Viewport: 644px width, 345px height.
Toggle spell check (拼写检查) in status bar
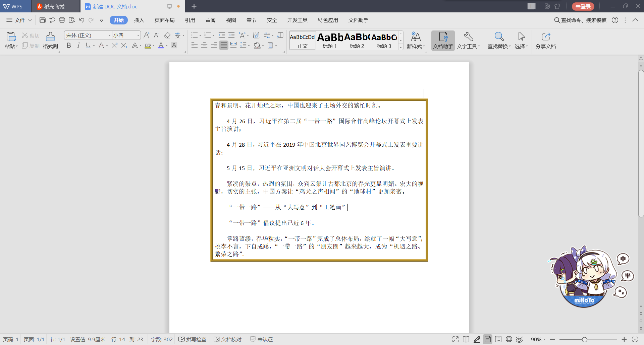(x=193, y=339)
